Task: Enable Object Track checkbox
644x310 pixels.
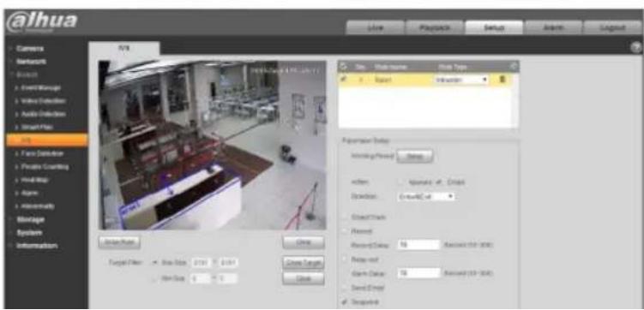Action: 344,217
